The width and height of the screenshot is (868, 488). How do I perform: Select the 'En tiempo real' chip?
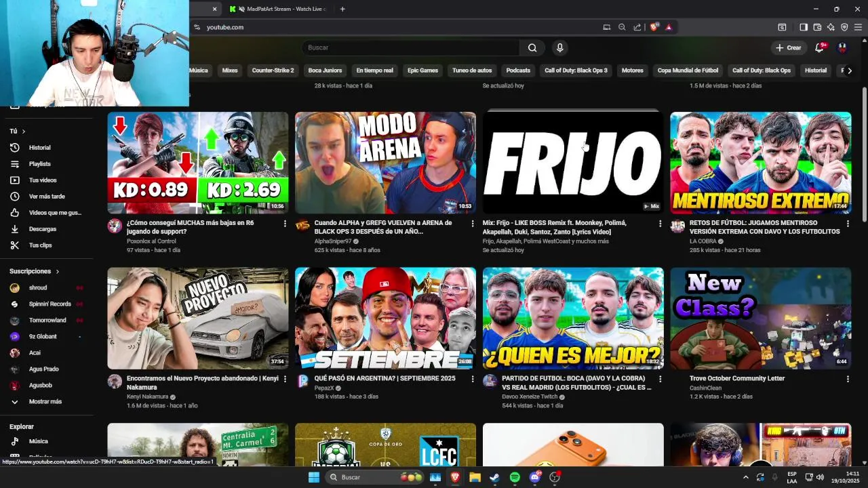374,70
